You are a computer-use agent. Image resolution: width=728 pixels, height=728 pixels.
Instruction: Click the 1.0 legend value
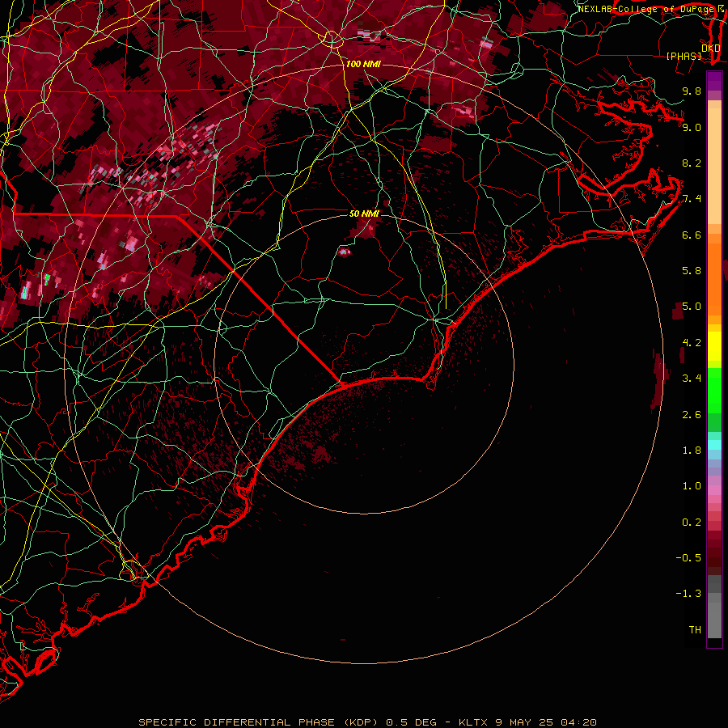[x=692, y=486]
